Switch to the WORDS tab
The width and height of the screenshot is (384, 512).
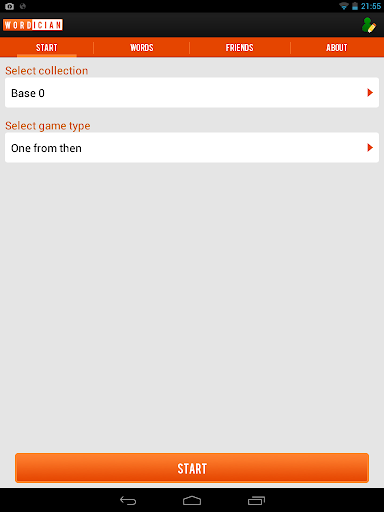tap(142, 48)
